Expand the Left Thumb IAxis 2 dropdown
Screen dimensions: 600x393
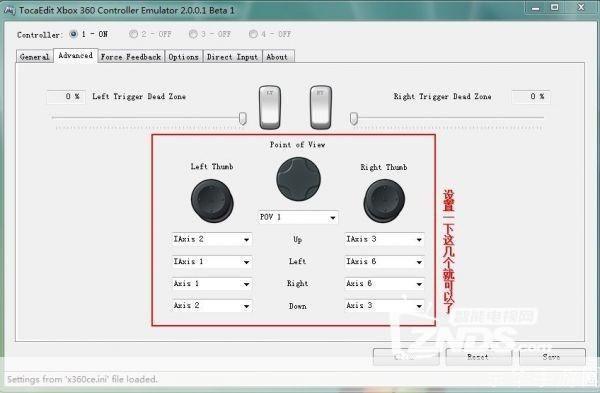(x=212, y=240)
